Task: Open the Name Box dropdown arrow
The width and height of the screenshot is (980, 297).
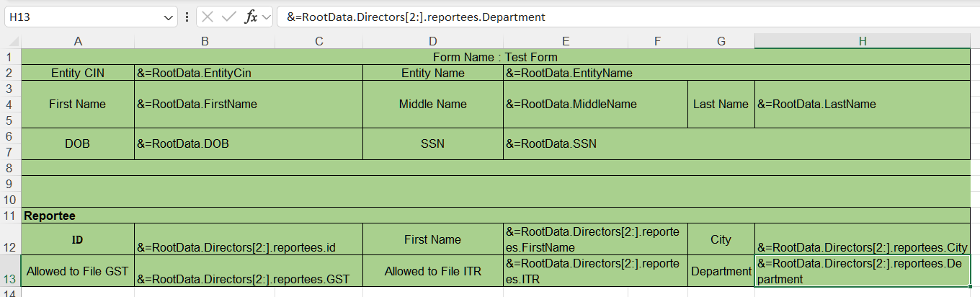Action: 169,17
